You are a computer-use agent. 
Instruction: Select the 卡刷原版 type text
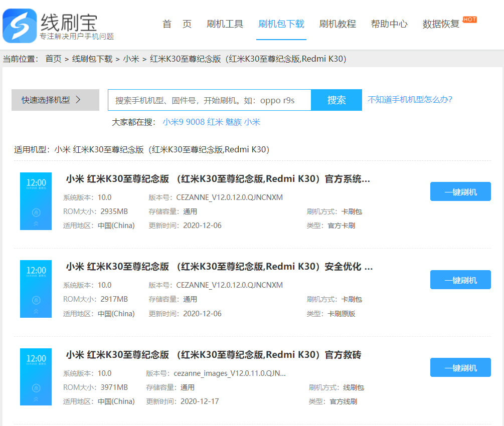pyautogui.click(x=342, y=314)
